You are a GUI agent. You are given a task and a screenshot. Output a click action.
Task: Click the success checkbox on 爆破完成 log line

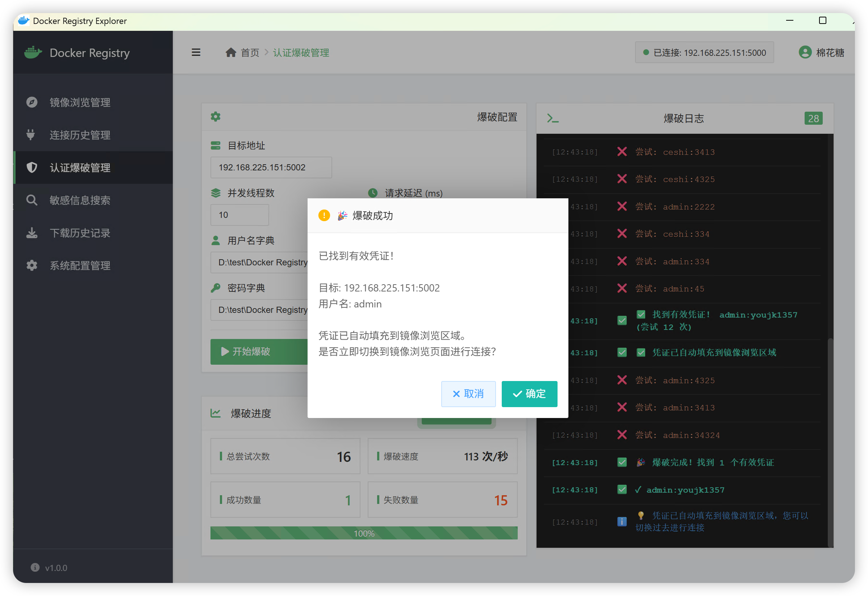tap(622, 463)
